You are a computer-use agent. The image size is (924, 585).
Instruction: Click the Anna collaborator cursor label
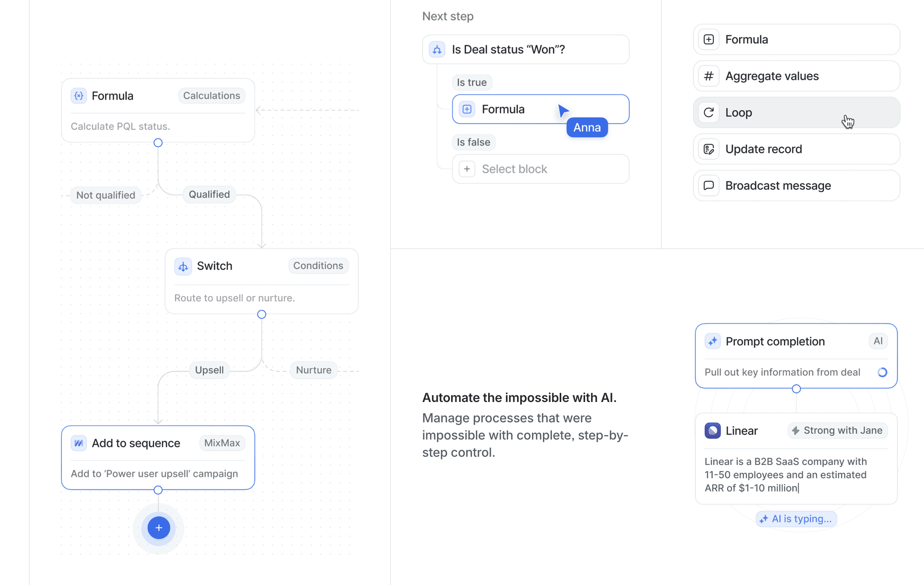(x=587, y=127)
